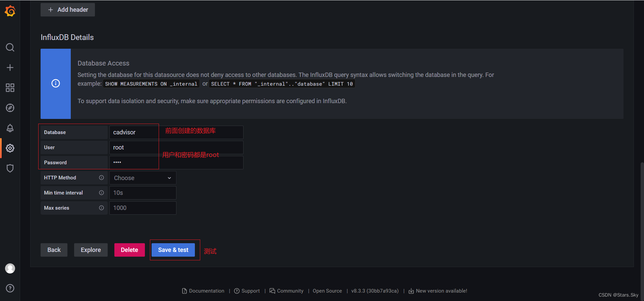Open the Community footer link

(286, 291)
